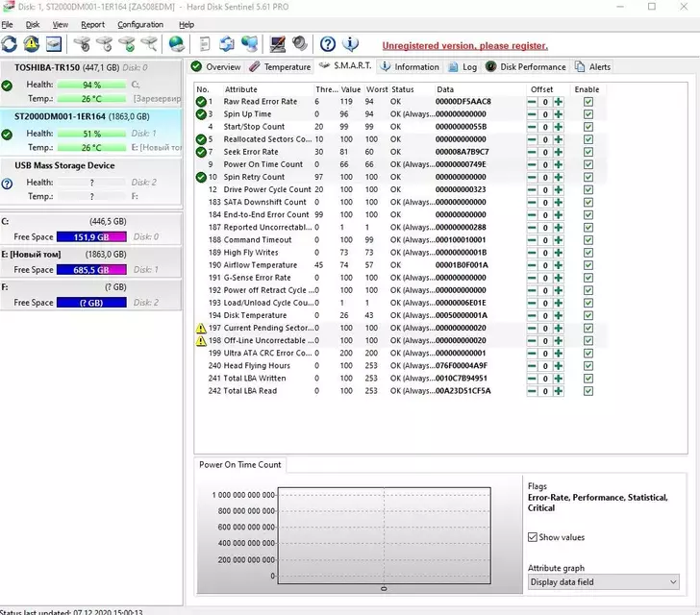Select the USB Mass Storage Device
This screenshot has width=700, height=615.
(91, 181)
